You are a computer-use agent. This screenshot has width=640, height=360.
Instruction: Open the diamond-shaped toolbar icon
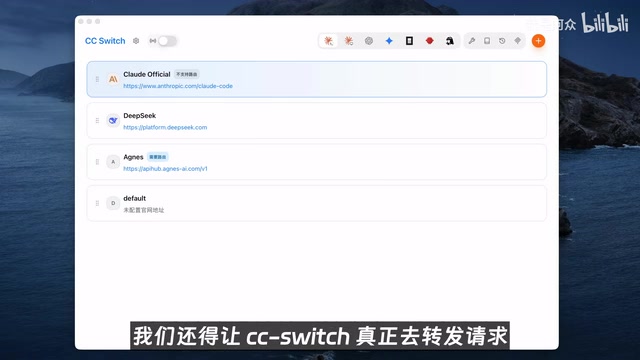(x=518, y=41)
